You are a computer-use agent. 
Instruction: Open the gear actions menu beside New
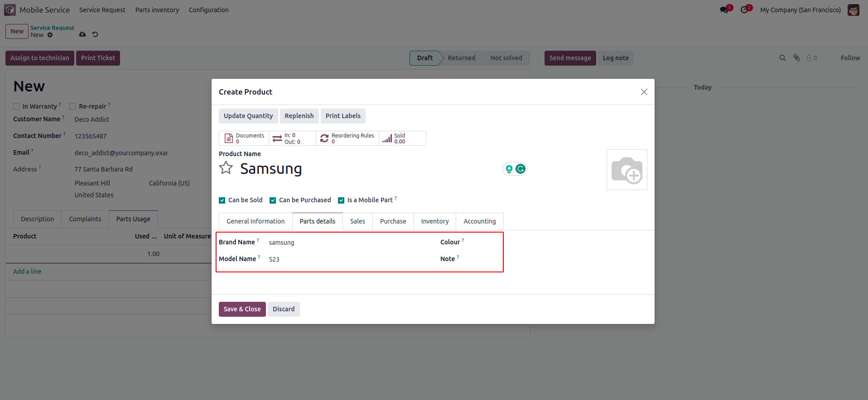pos(50,35)
